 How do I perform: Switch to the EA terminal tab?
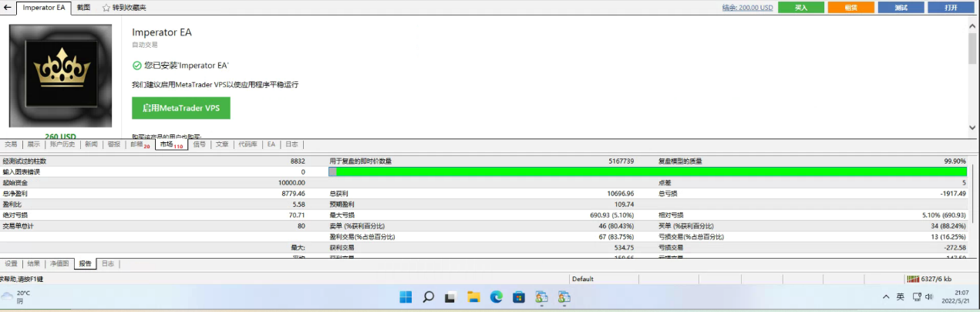(x=271, y=144)
